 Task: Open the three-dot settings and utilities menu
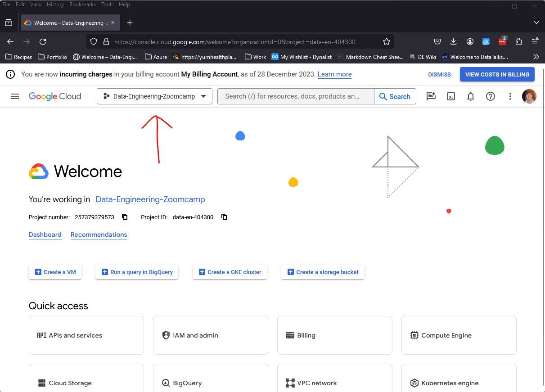tap(510, 96)
